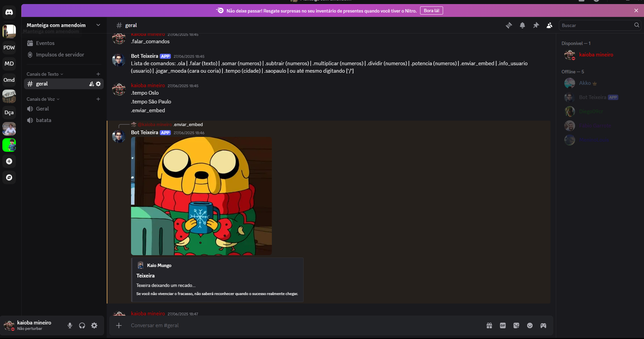Select the PDW server icon

point(9,48)
